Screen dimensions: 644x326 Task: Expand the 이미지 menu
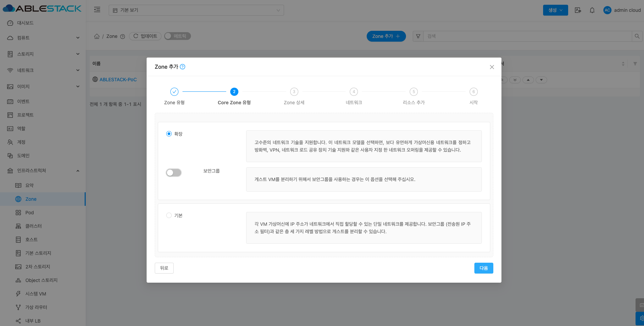pyautogui.click(x=43, y=87)
